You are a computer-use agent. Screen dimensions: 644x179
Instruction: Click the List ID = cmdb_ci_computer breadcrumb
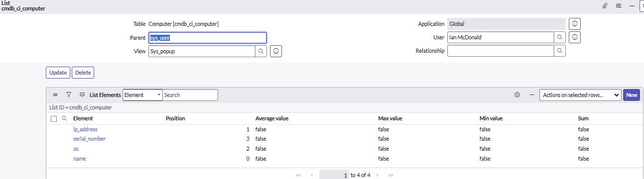[81, 107]
